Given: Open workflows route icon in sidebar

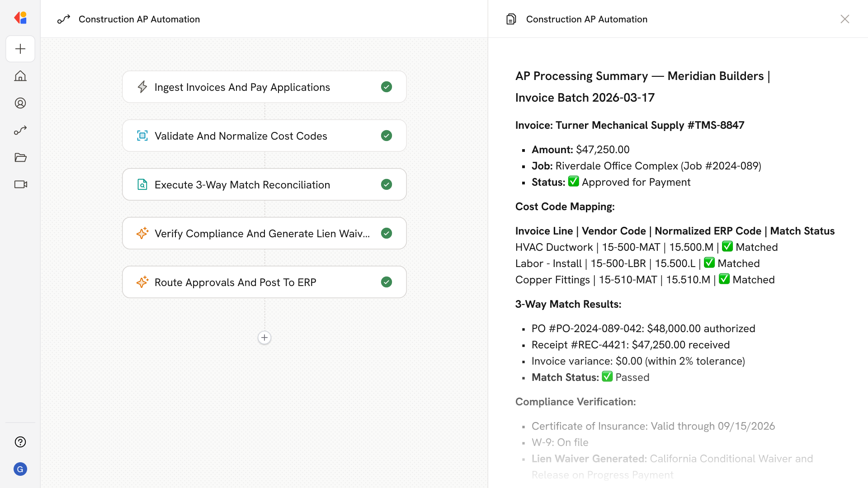Looking at the screenshot, I should [20, 130].
